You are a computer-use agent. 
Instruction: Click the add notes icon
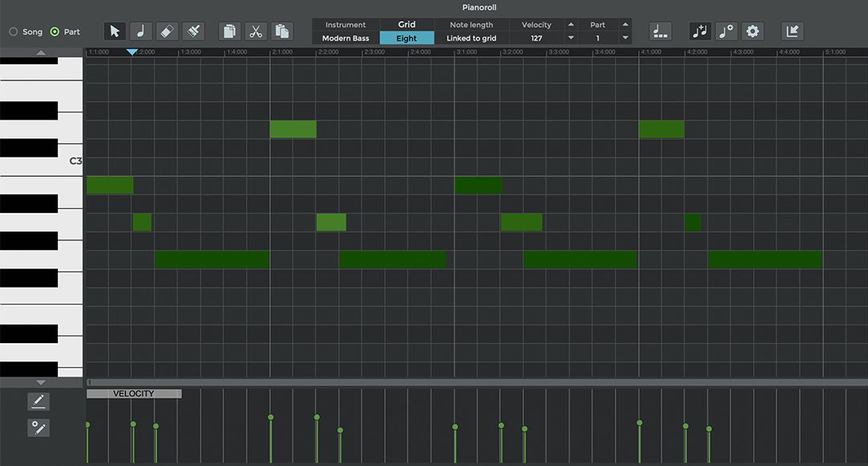tap(700, 31)
